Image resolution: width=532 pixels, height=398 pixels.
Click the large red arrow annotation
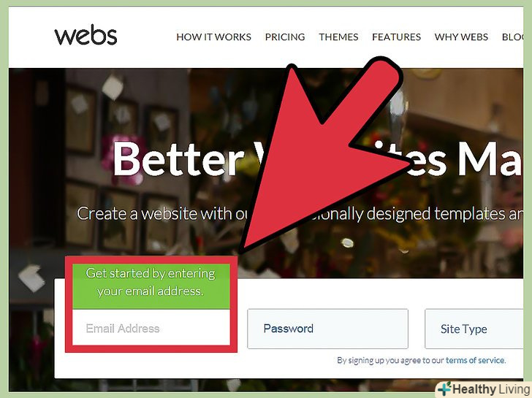click(x=322, y=153)
